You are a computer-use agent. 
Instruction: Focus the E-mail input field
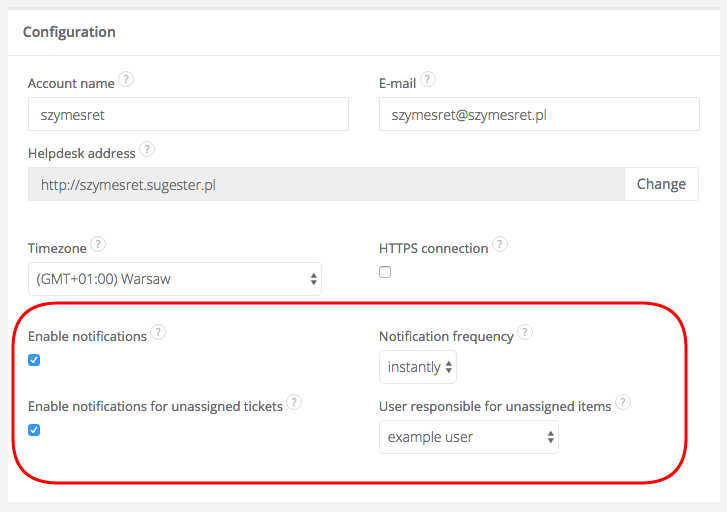click(539, 114)
